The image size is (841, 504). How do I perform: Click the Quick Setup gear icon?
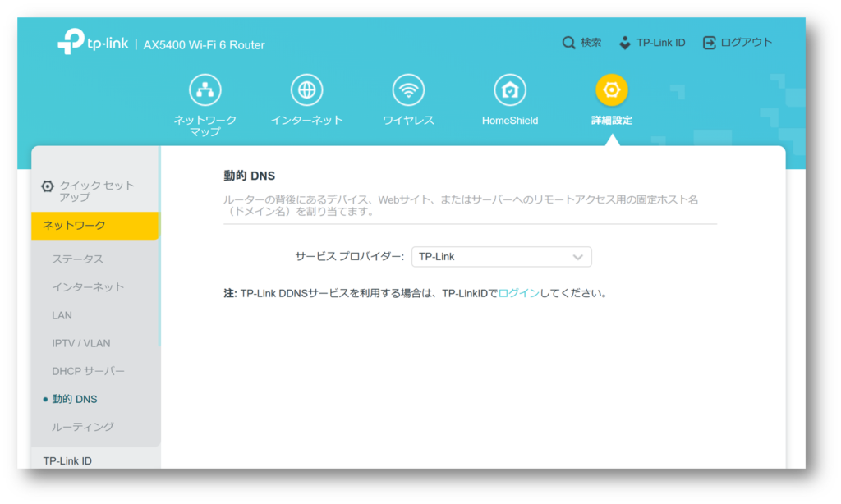[x=48, y=186]
